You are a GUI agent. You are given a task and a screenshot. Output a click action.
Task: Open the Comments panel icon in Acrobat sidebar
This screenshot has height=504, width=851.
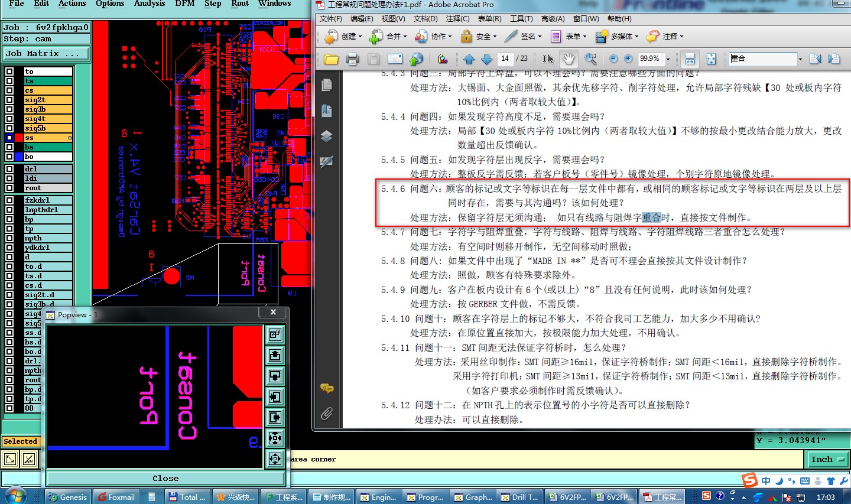pos(327,388)
